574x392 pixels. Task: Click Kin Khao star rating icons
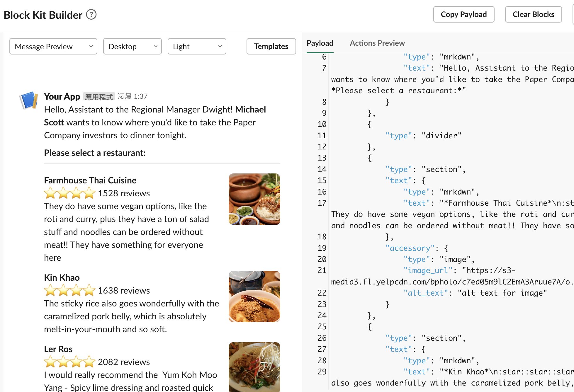coord(70,290)
